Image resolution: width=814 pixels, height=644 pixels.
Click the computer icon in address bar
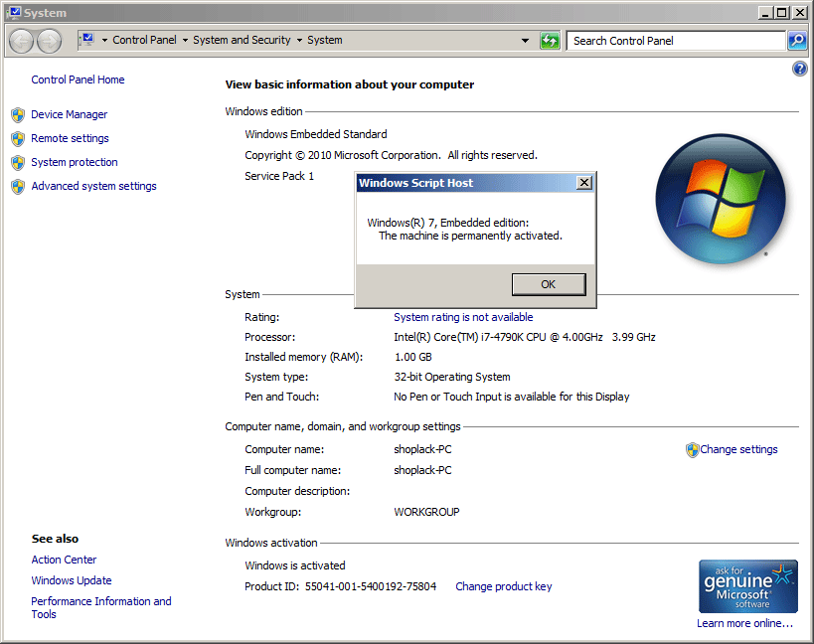(x=88, y=40)
